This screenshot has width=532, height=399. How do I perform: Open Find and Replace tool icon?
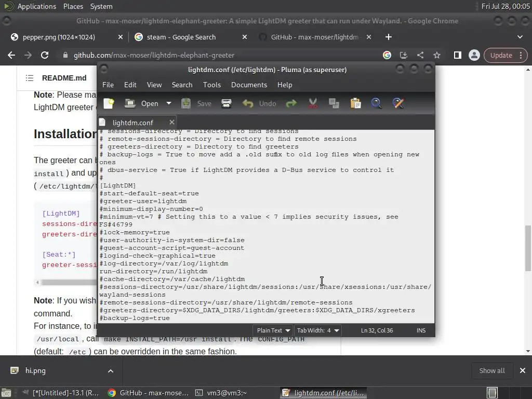398,103
